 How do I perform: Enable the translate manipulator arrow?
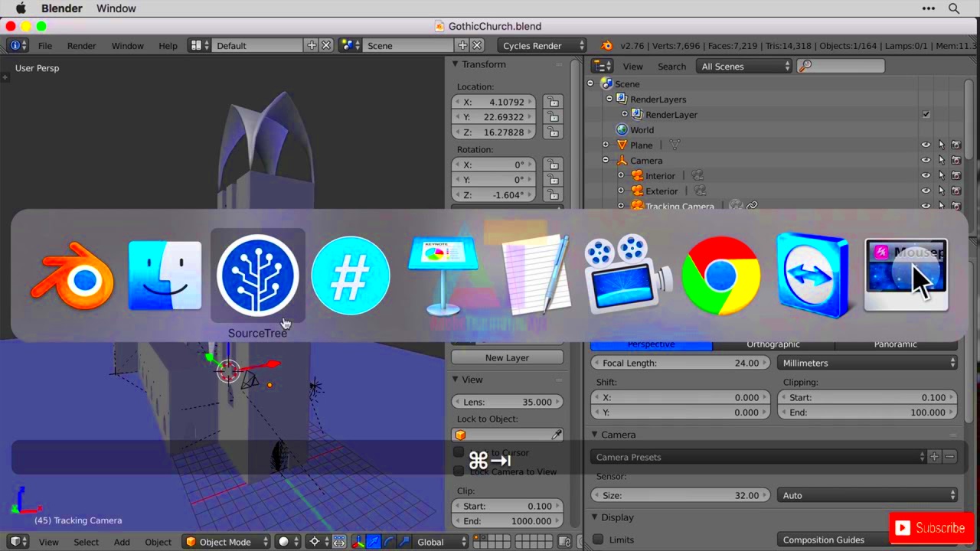373,542
